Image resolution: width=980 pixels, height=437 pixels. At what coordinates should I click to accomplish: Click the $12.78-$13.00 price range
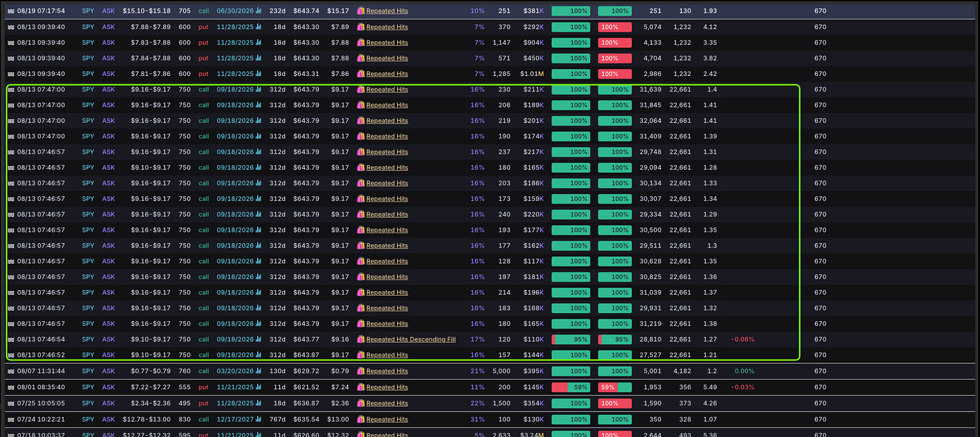click(146, 420)
